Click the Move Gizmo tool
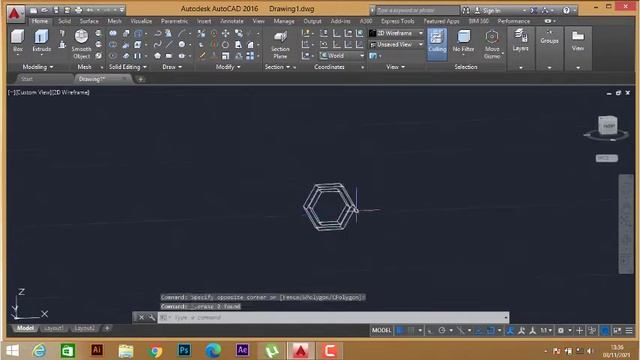Image resolution: width=640 pixels, height=360 pixels. tap(492, 44)
